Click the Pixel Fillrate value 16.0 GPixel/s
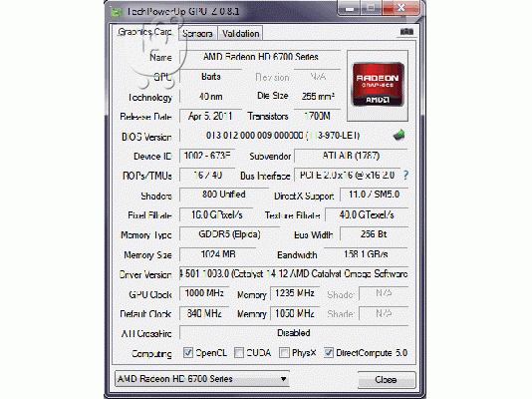Image resolution: width=532 pixels, height=399 pixels. tap(216, 214)
